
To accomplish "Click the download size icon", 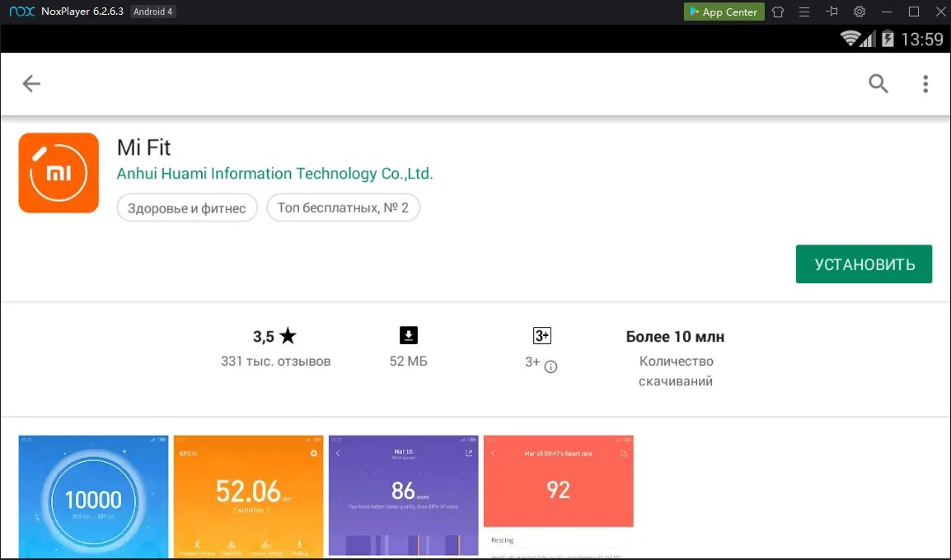I will coord(409,335).
